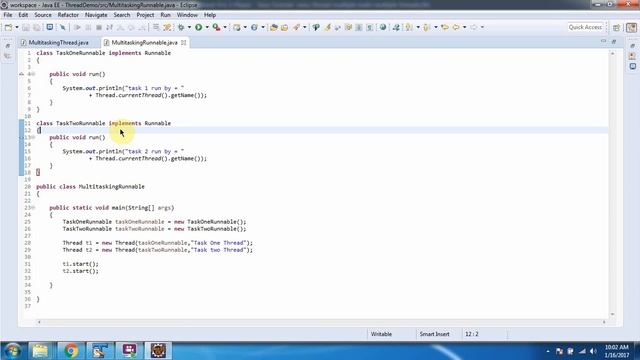Select the MultitaskingRunnable.java tab
The image size is (640, 360).
pos(144,42)
